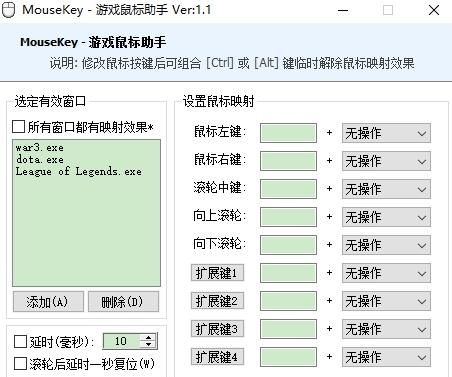
Task: Click the 扩展键1 button
Action: point(217,273)
